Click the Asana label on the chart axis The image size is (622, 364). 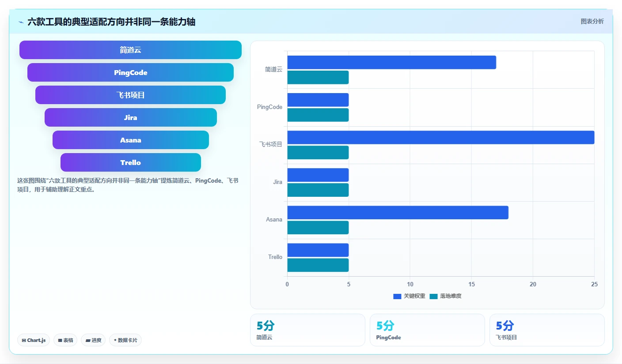(x=274, y=219)
